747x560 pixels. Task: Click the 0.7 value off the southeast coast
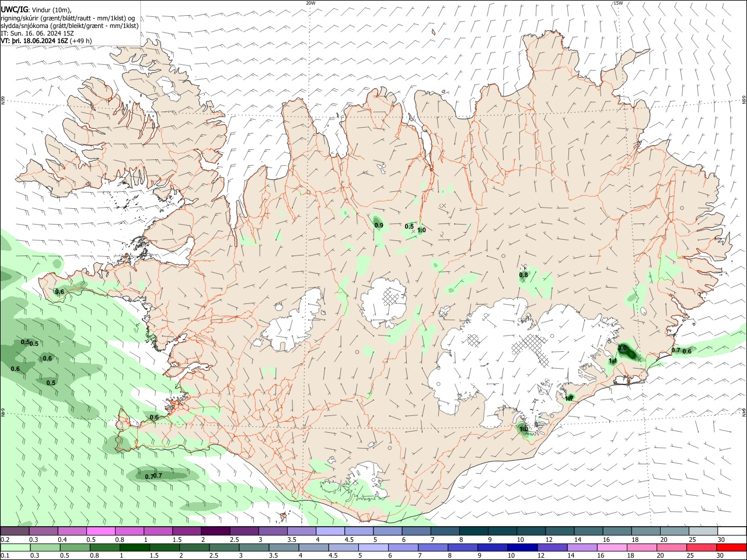coord(676,351)
